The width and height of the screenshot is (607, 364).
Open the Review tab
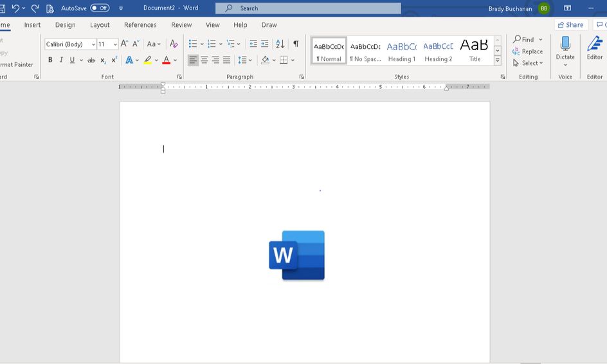coord(181,25)
